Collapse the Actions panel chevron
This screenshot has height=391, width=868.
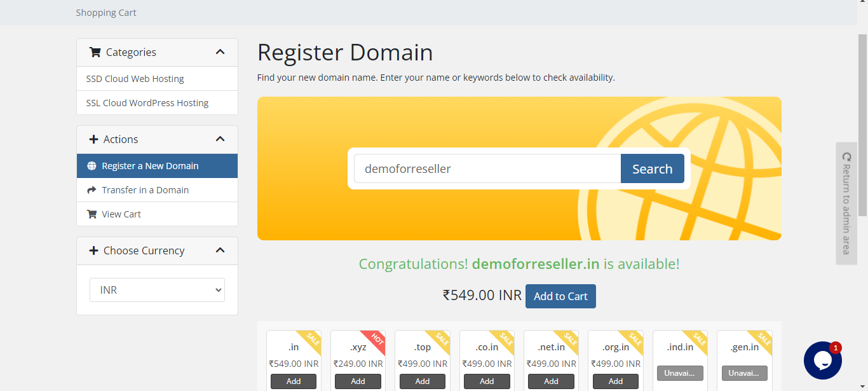point(220,139)
